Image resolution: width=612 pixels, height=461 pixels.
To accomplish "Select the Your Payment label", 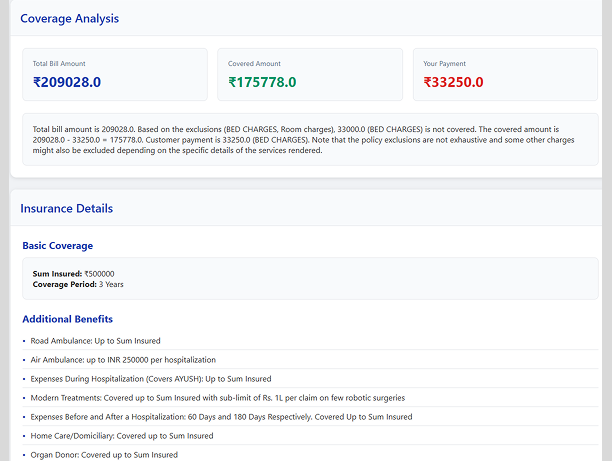I will coord(444,64).
